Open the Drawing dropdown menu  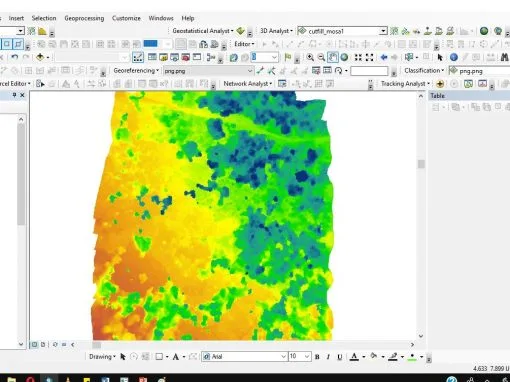[x=102, y=357]
